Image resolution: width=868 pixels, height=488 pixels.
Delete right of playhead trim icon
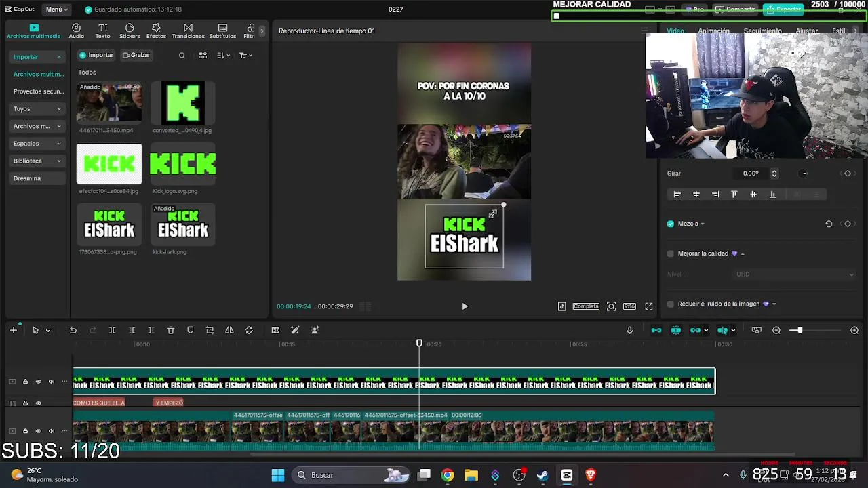(151, 330)
